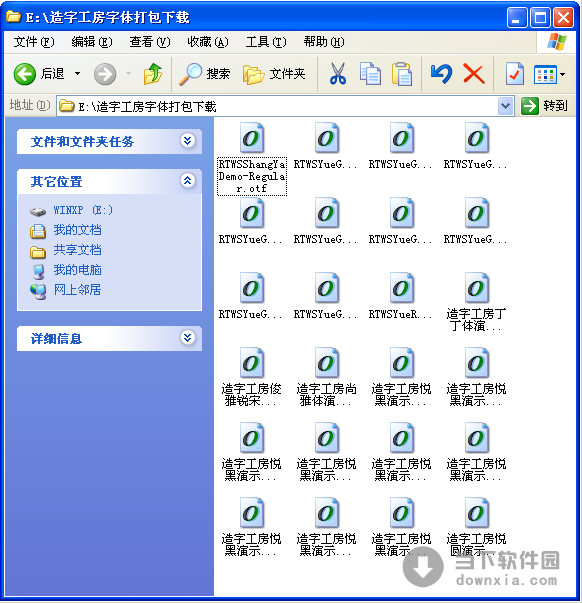Cut selection with the scissors icon
This screenshot has width=582, height=603.
coord(337,74)
